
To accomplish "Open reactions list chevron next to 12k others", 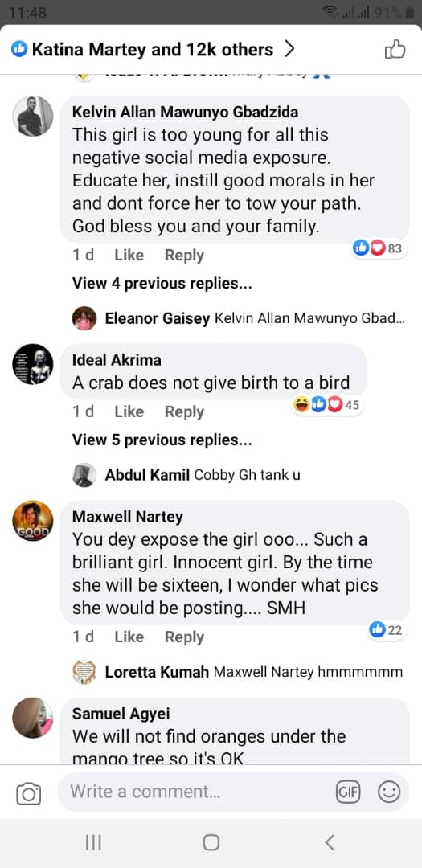I will click(x=289, y=50).
